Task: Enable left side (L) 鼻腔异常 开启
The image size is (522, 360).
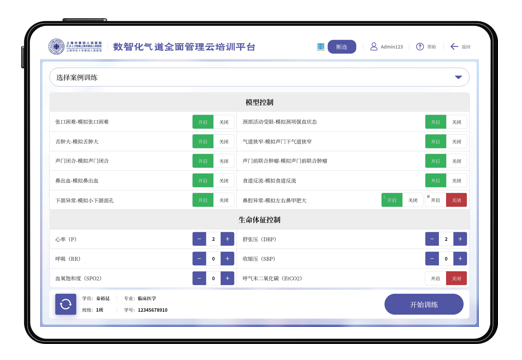Action: coord(392,200)
